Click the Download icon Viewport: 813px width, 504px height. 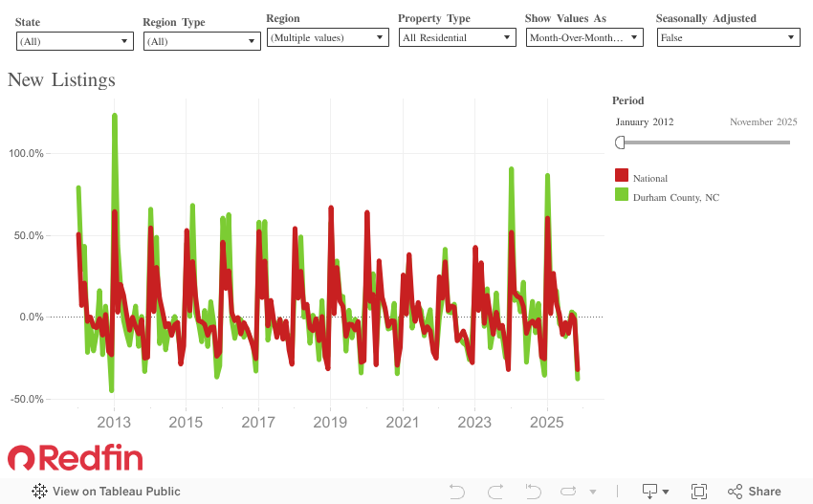(649, 491)
